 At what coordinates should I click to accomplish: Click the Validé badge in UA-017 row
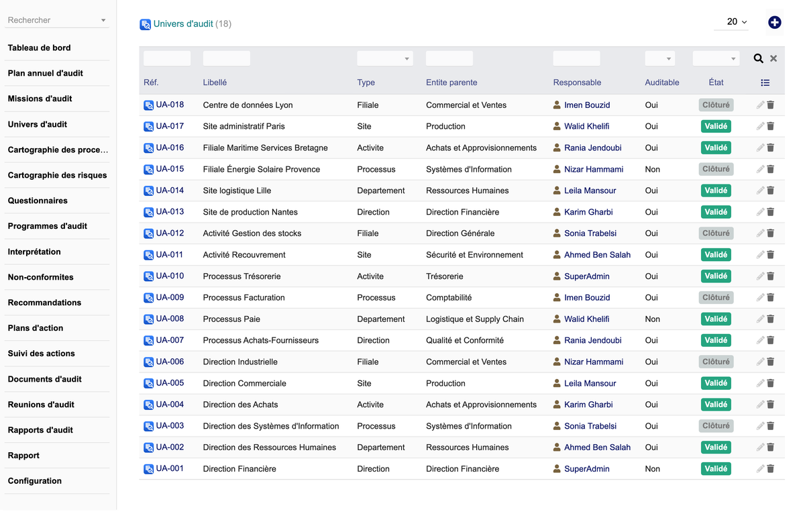point(716,126)
